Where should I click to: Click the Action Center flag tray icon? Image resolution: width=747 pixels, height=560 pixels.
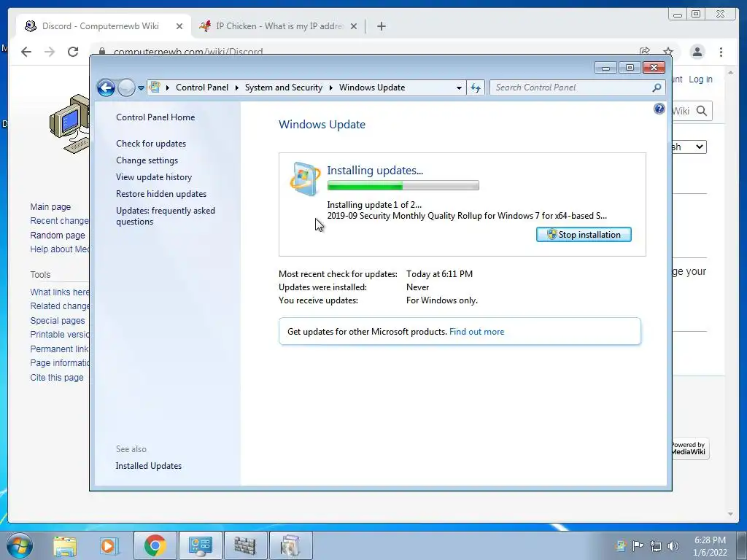tap(638, 545)
